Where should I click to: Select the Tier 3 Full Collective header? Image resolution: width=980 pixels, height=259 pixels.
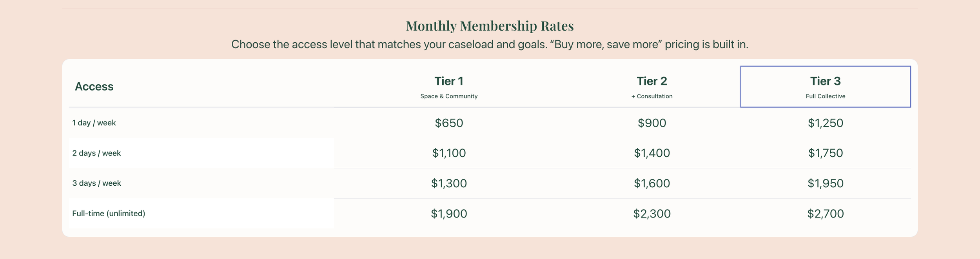click(x=825, y=87)
